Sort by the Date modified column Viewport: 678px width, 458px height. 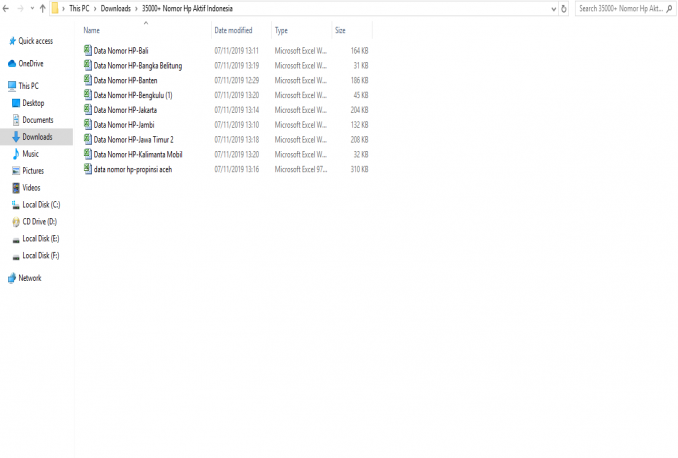coord(233,31)
